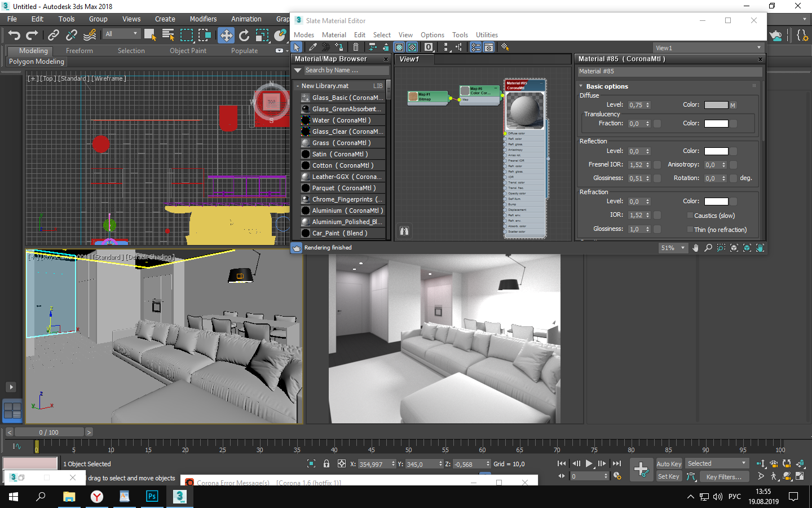Select the Slate Pan hand tool
Viewport: 812px width, 508px height.
(695, 248)
